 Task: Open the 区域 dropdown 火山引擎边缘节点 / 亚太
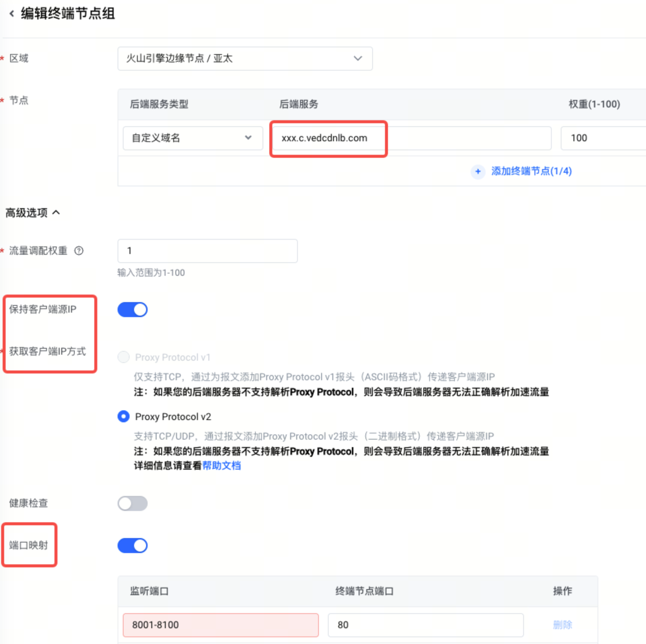coord(245,59)
